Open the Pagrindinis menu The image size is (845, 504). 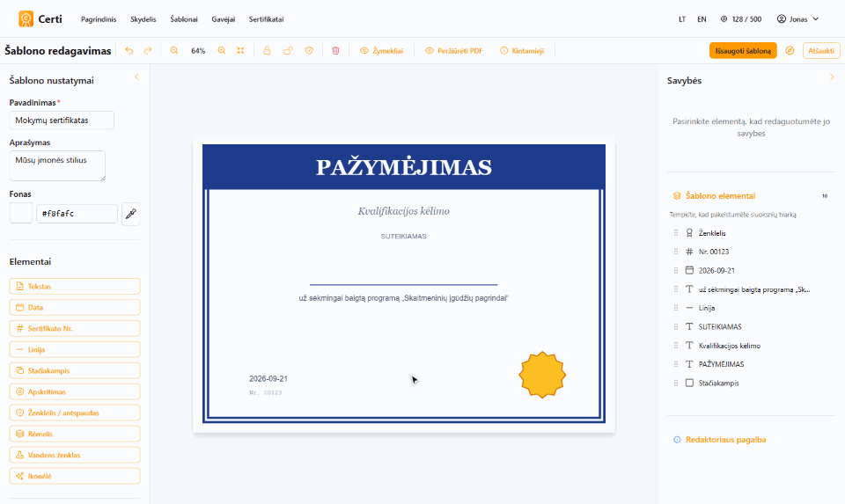[99, 18]
